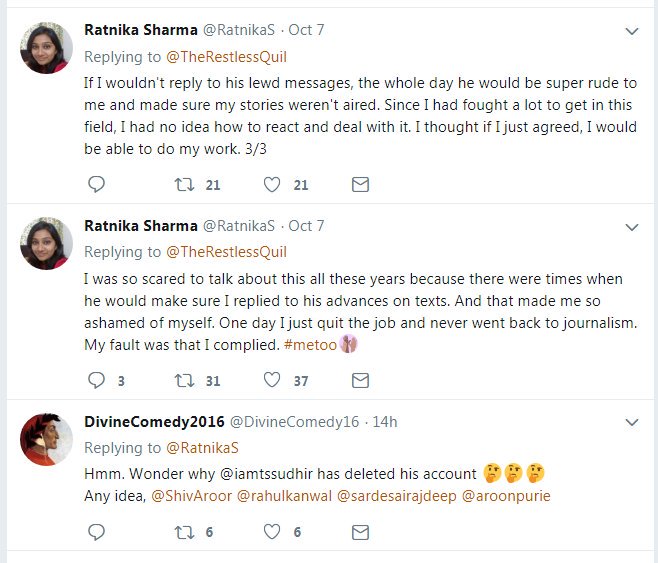The height and width of the screenshot is (563, 658).
Task: Retweet the tweet ending with 3/3
Action: coord(183,184)
